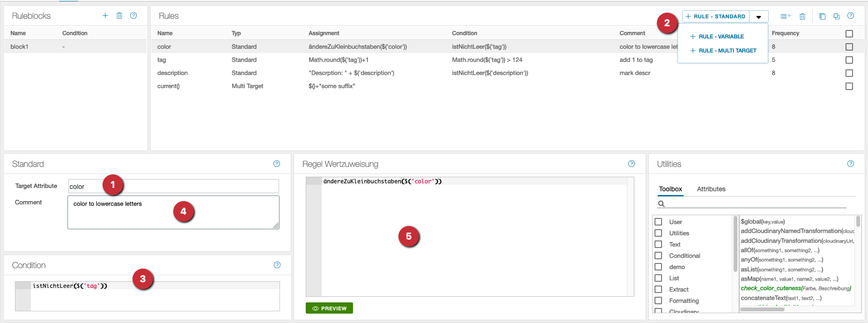Open help for Regel Wertzuweisung panel
The width and height of the screenshot is (868, 323).
tap(632, 164)
